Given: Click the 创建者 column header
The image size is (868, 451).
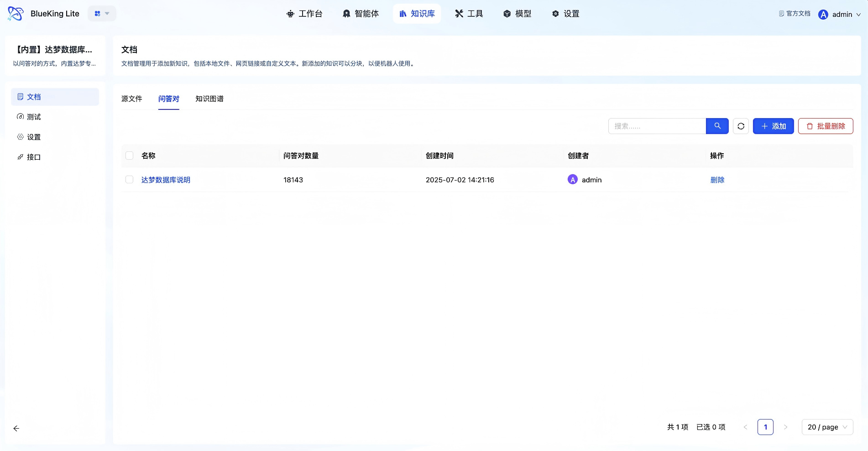Looking at the screenshot, I should pyautogui.click(x=578, y=156).
